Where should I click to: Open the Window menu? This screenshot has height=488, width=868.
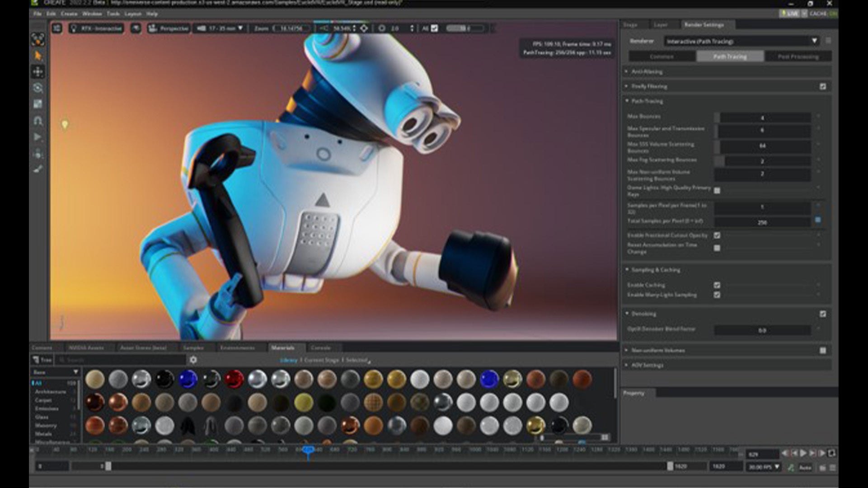point(92,14)
